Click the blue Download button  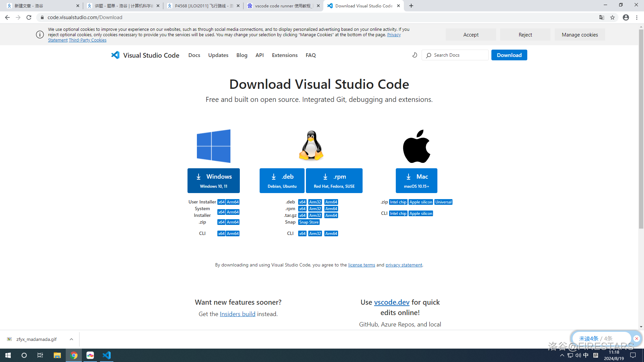tap(509, 55)
